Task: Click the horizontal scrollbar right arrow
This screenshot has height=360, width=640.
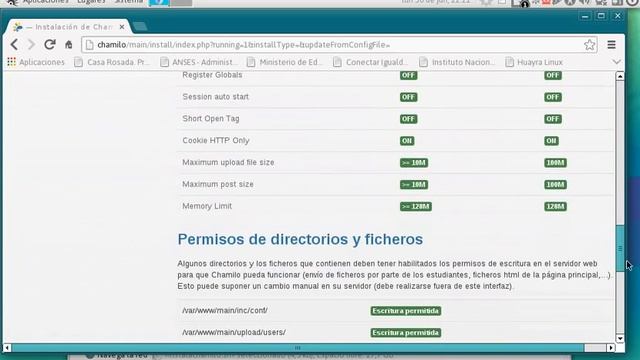Action: 611,348
